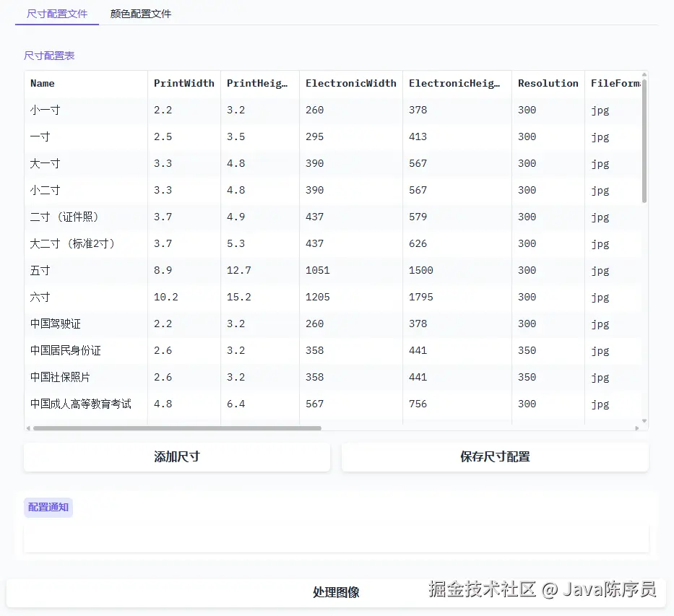
Task: Click the table's scroll-down arrow
Action: coord(644,421)
